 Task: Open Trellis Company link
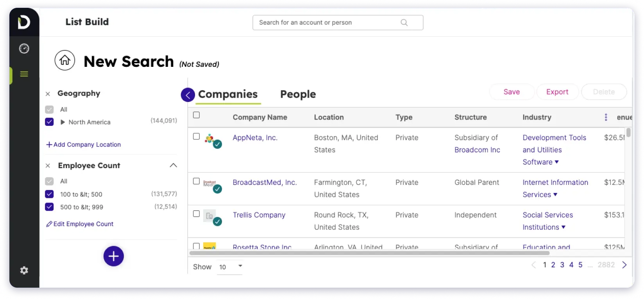point(259,215)
